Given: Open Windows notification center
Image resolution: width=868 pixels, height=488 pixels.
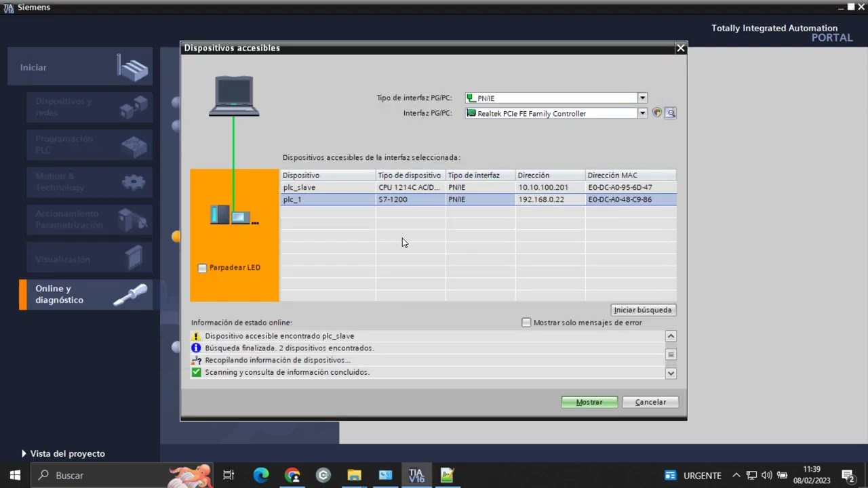Looking at the screenshot, I should click(848, 475).
